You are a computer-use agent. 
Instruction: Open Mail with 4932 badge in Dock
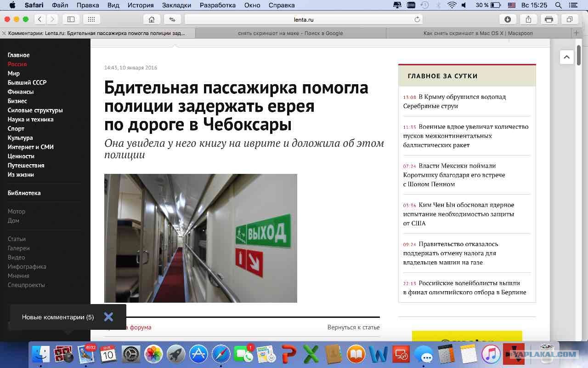(x=86, y=354)
